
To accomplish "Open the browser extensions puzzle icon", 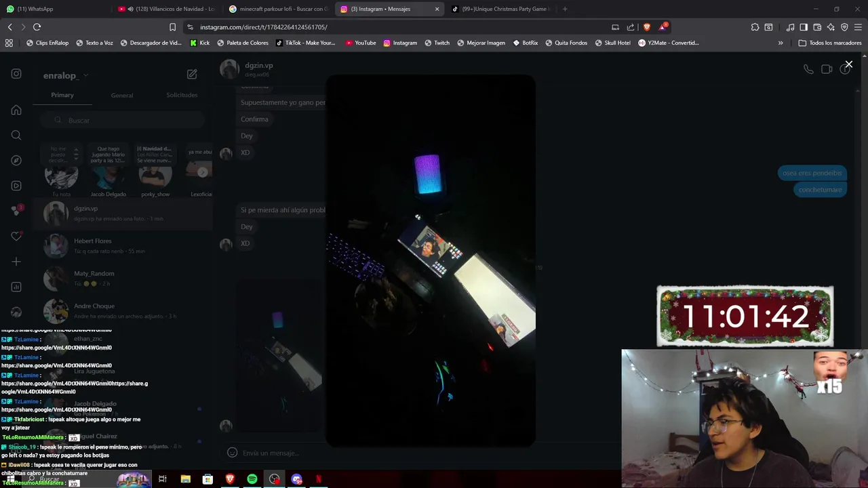I will tap(755, 27).
